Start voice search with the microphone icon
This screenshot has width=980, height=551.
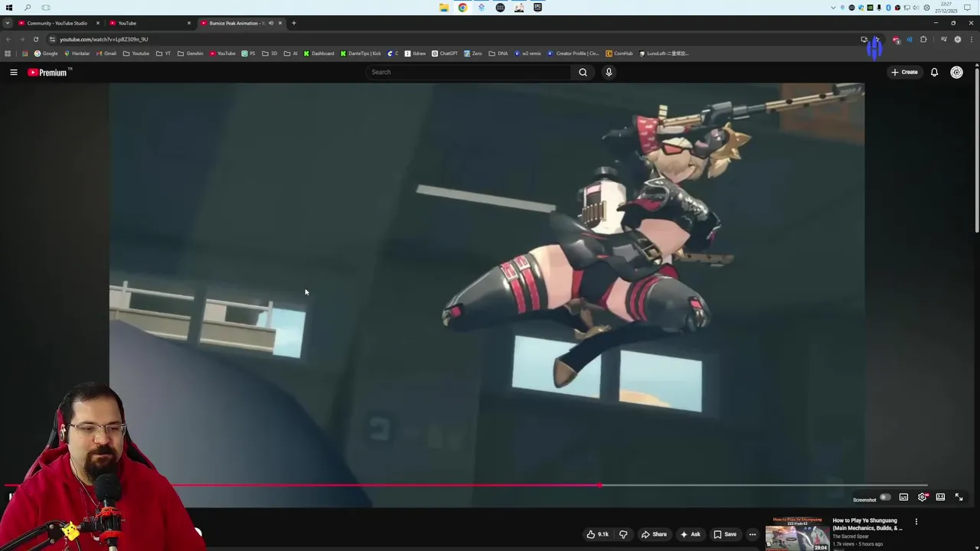(x=609, y=72)
